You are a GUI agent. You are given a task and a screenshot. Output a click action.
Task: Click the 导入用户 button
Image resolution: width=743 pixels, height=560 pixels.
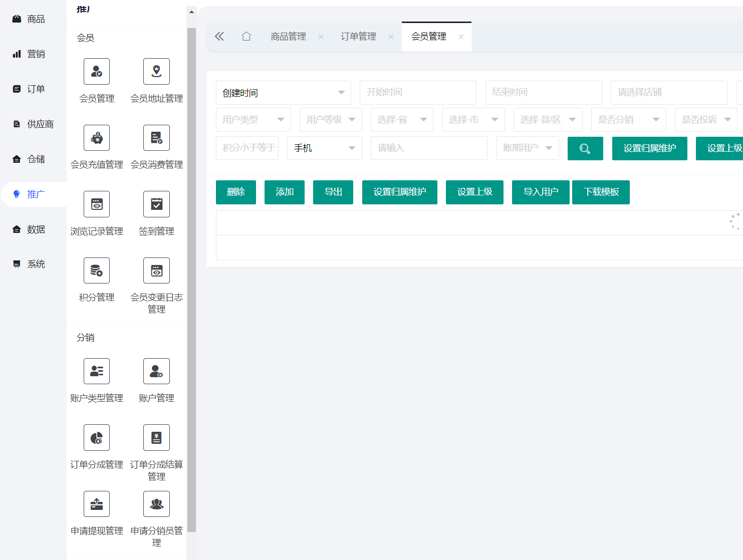click(541, 192)
